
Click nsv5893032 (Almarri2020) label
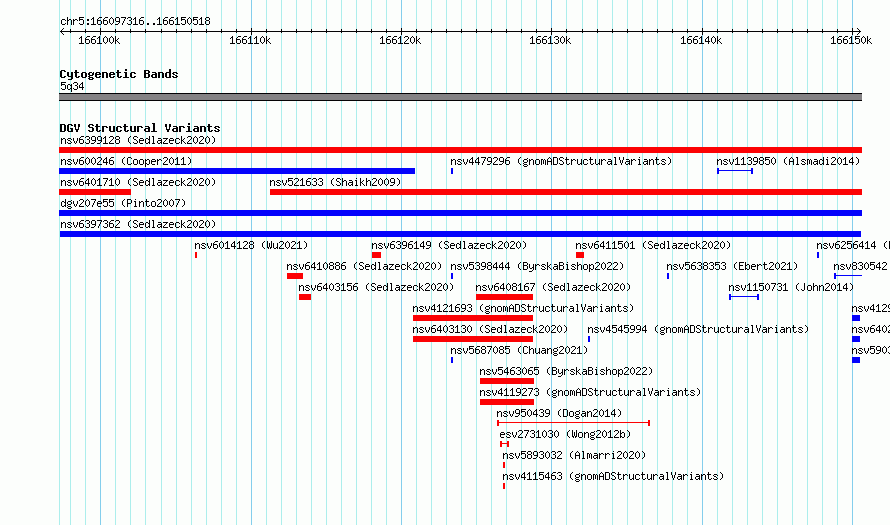tap(574, 455)
